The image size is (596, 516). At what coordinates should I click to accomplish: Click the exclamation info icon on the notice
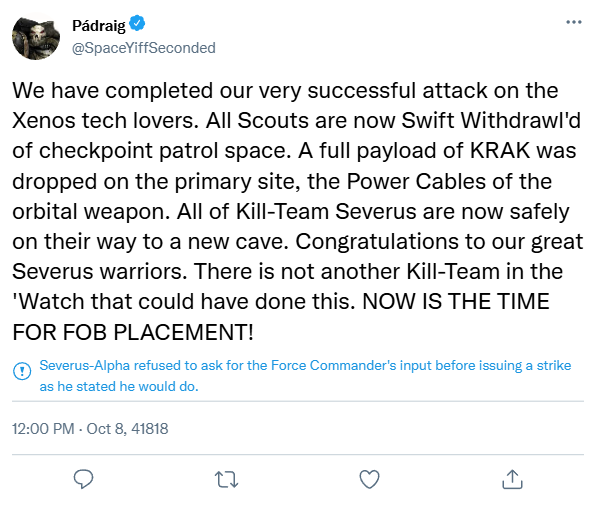click(x=22, y=370)
